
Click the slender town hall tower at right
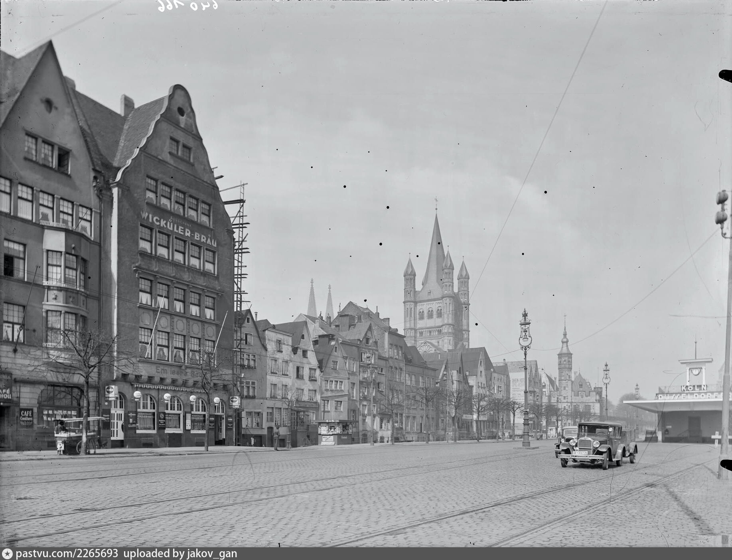tap(564, 359)
